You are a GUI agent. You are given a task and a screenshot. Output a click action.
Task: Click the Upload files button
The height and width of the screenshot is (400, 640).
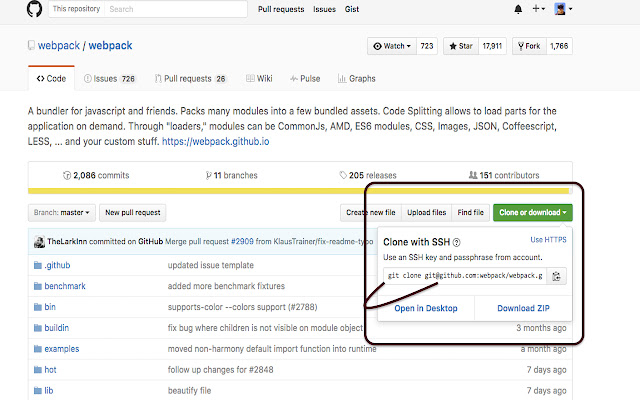tap(427, 213)
